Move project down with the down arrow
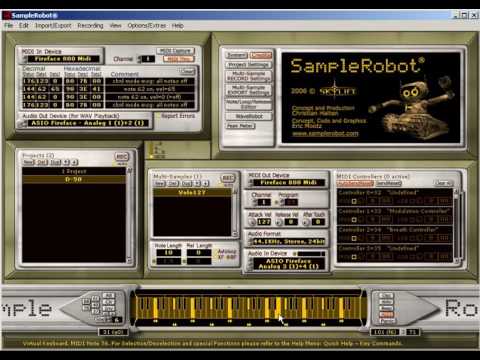 coord(75,162)
